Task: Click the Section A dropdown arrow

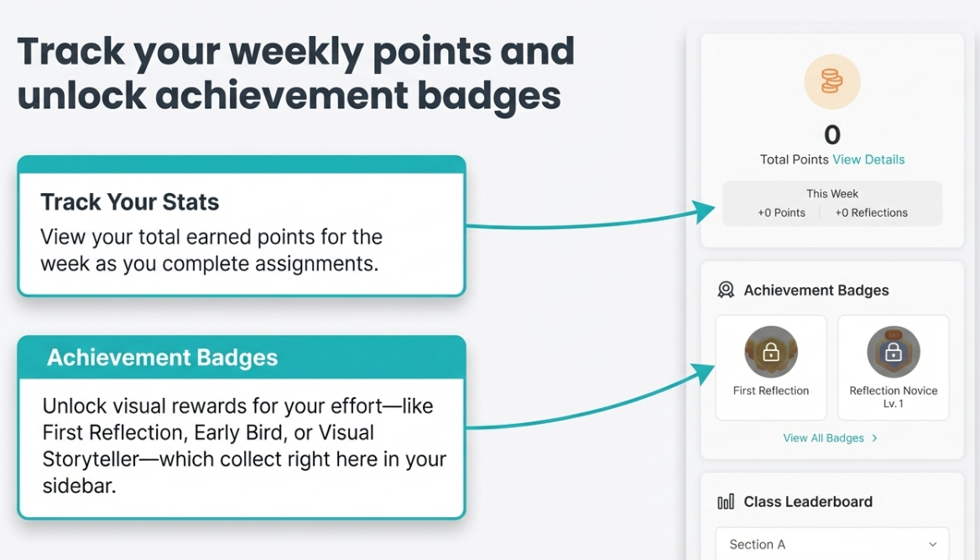Action: click(933, 544)
